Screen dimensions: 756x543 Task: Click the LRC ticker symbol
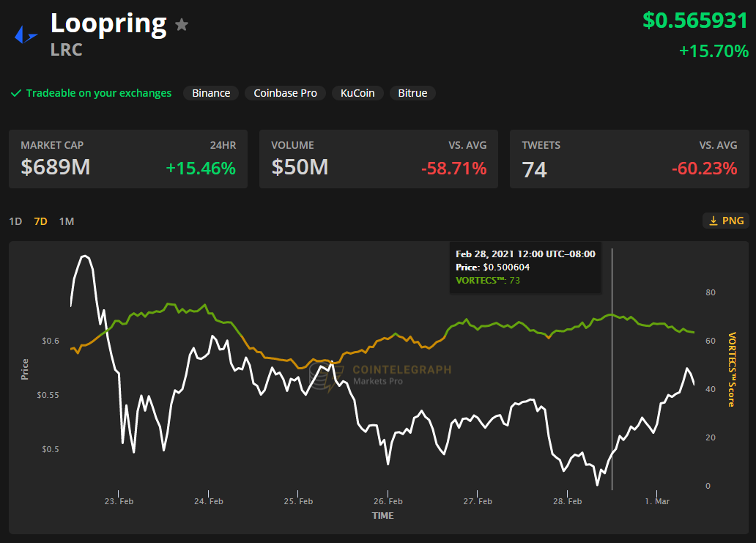(x=67, y=50)
